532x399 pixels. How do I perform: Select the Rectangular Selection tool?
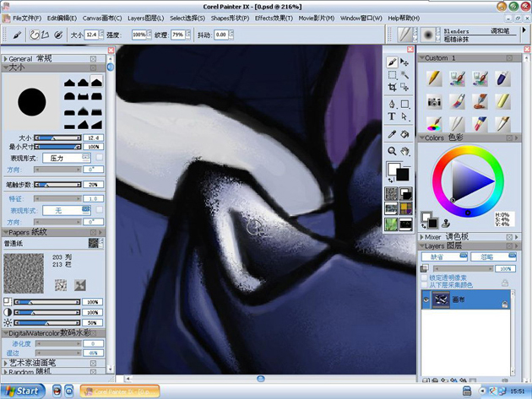(x=392, y=75)
